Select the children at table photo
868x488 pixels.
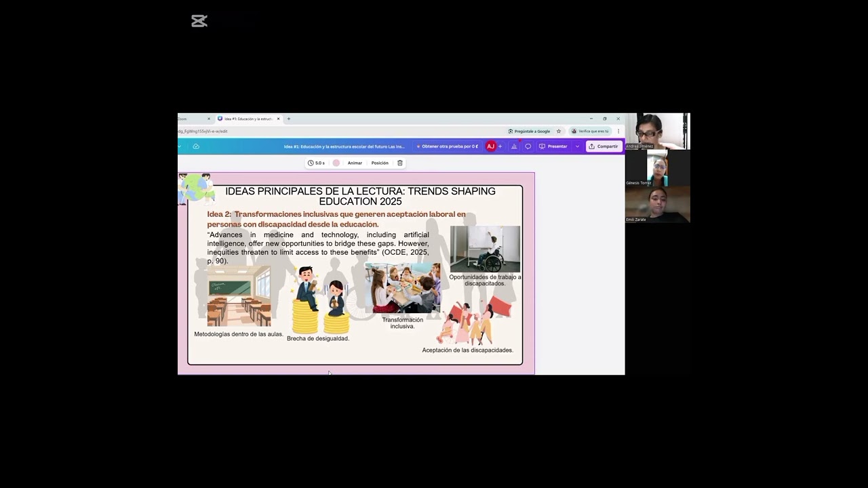(403, 288)
